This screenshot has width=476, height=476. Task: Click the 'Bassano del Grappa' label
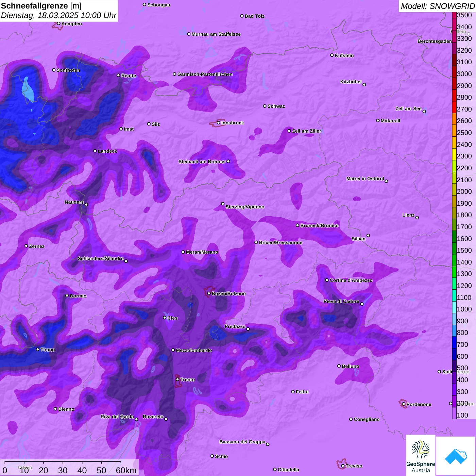[x=242, y=442]
